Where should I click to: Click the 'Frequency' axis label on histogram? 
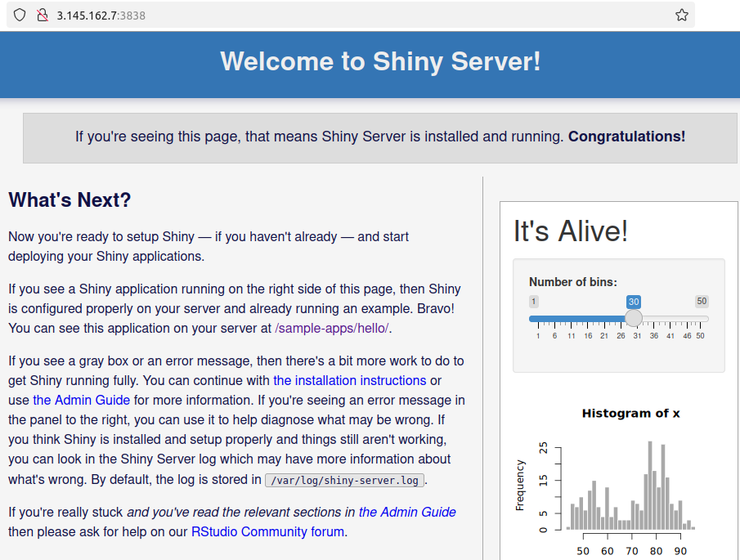point(519,486)
